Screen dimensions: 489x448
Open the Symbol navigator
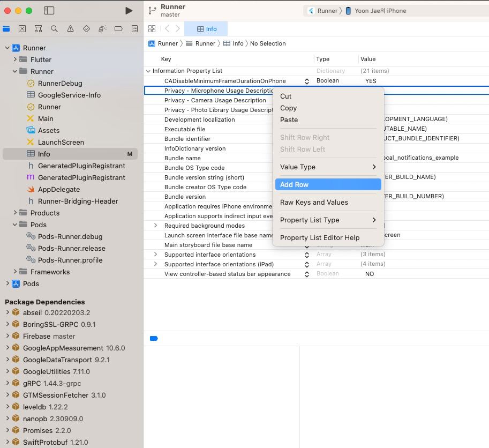pos(39,29)
